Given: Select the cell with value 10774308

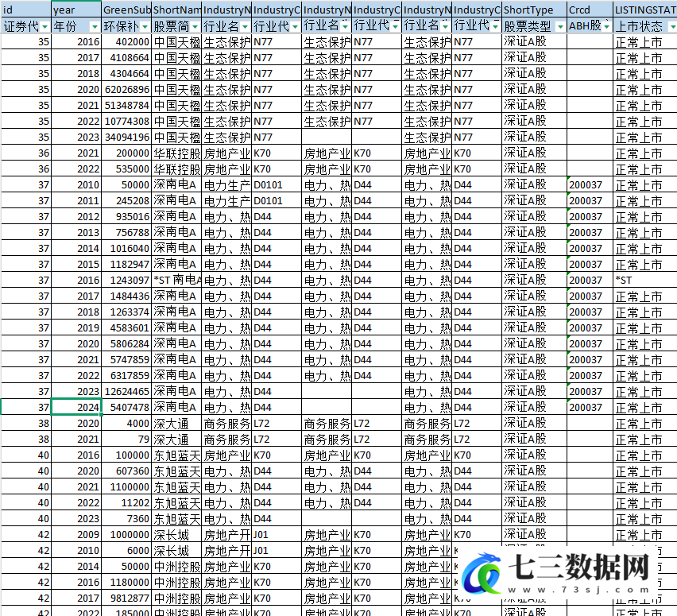Looking at the screenshot, I should (x=126, y=122).
